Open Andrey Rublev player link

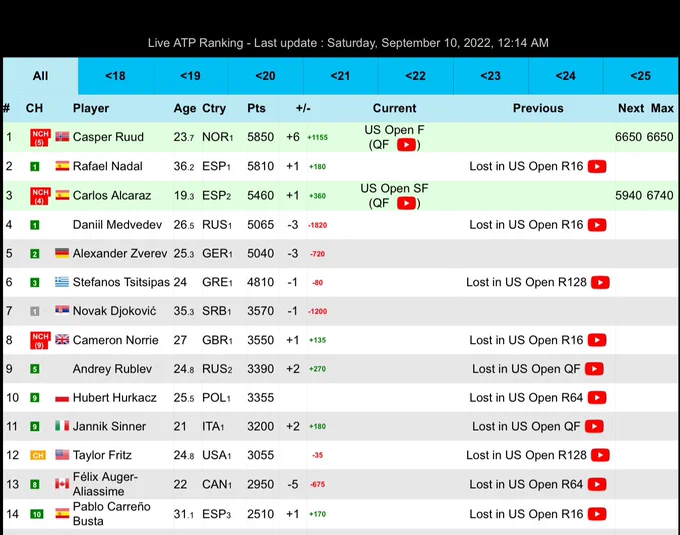[x=112, y=369]
